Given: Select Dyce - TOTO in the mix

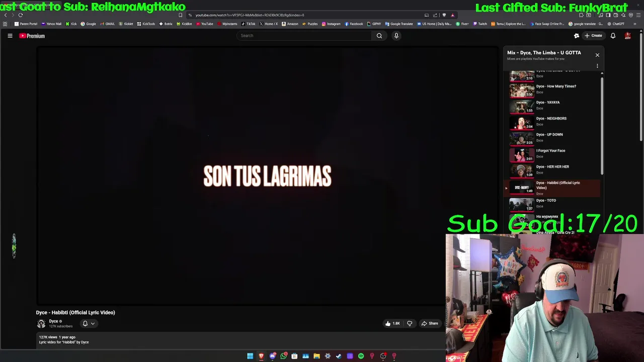Looking at the screenshot, I should 553,204.
